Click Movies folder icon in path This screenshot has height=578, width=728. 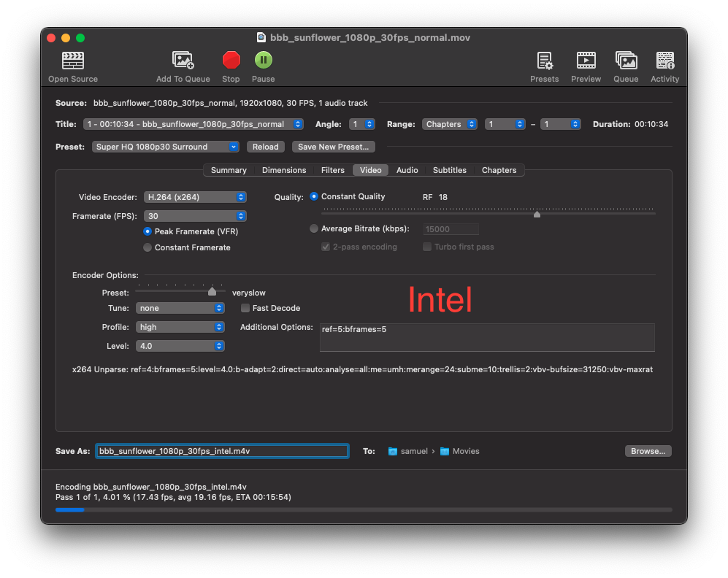pyautogui.click(x=445, y=451)
